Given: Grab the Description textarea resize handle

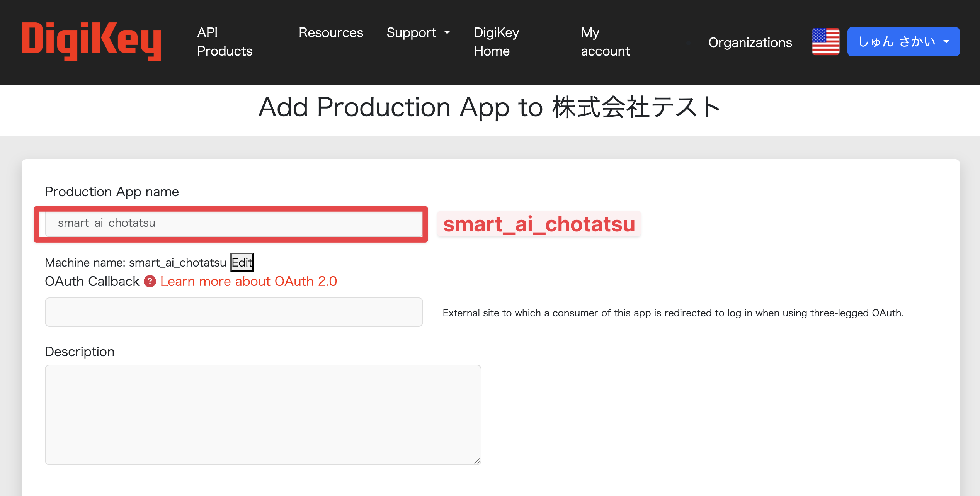Looking at the screenshot, I should point(477,460).
